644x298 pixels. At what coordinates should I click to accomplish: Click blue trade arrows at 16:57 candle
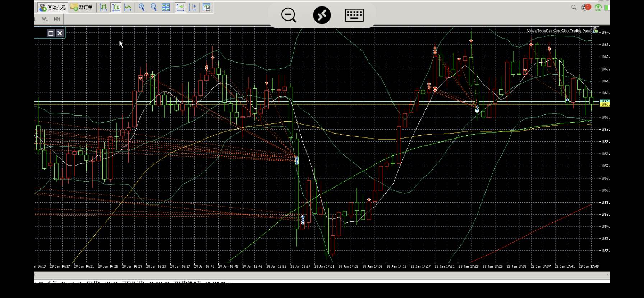click(303, 220)
